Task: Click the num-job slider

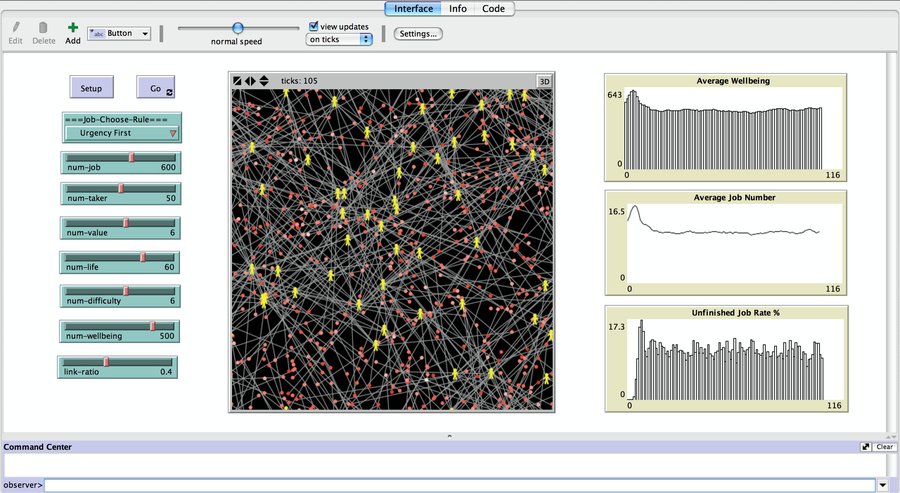Action: (121, 162)
